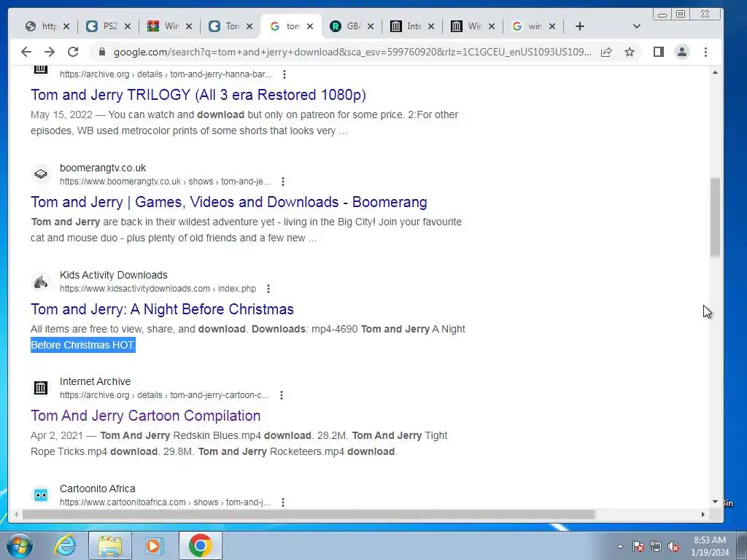Open more options for Internet Archive compilation result
The image size is (747, 560).
pyautogui.click(x=282, y=395)
